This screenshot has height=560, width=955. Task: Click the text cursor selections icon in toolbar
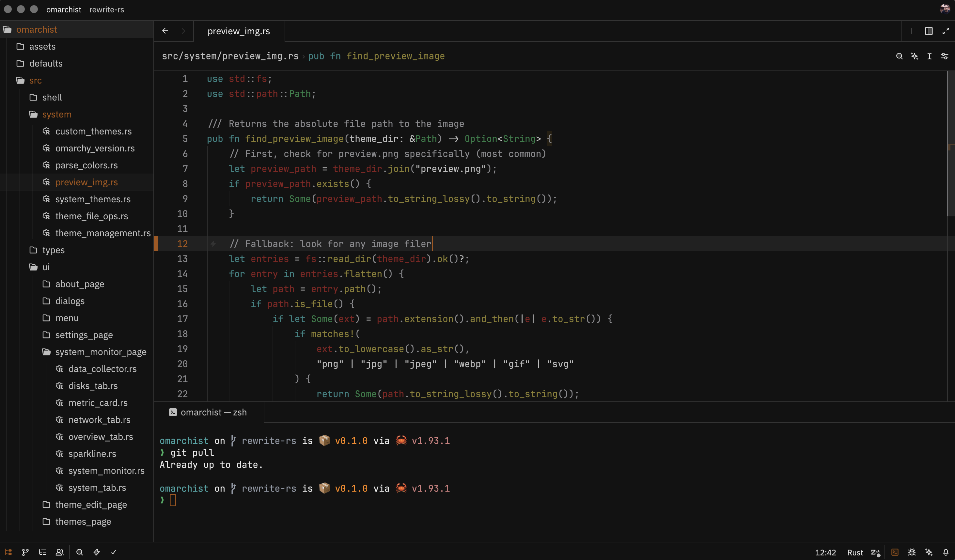pyautogui.click(x=929, y=56)
